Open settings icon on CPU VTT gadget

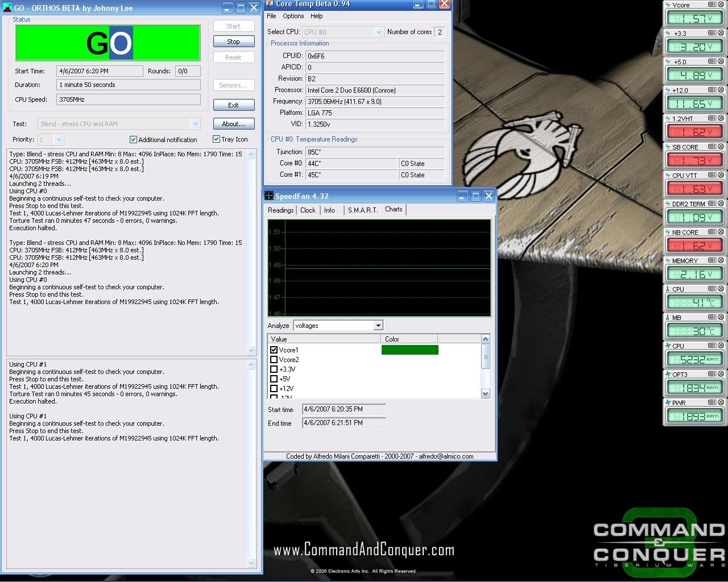coord(712,175)
